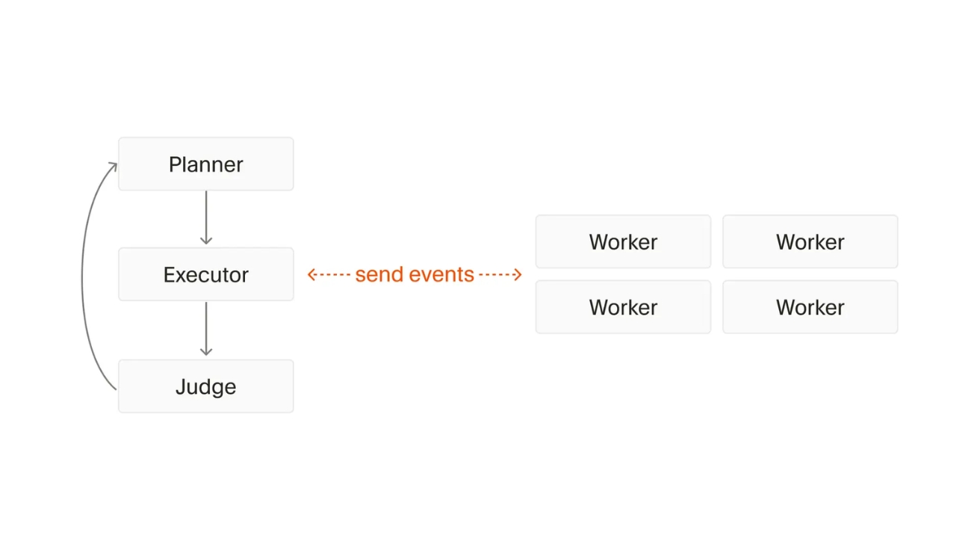This screenshot has height=550, width=980.
Task: Click the Planner box
Action: pos(205,164)
